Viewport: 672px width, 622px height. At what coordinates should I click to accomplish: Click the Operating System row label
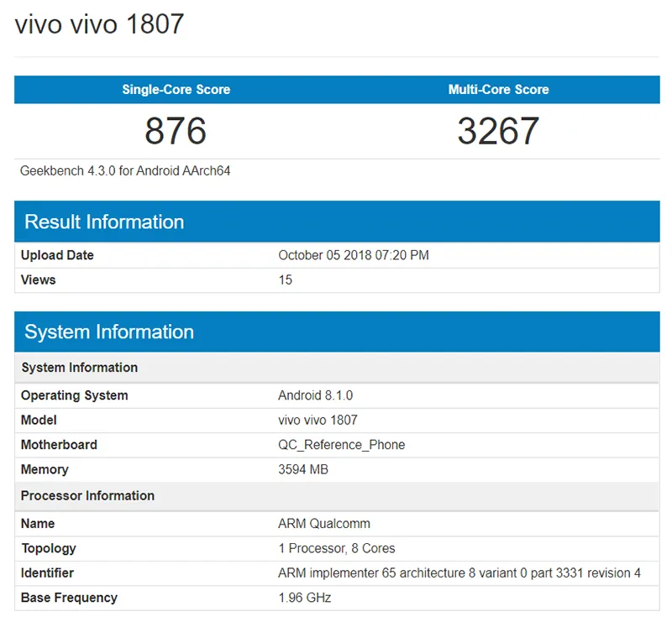(74, 395)
